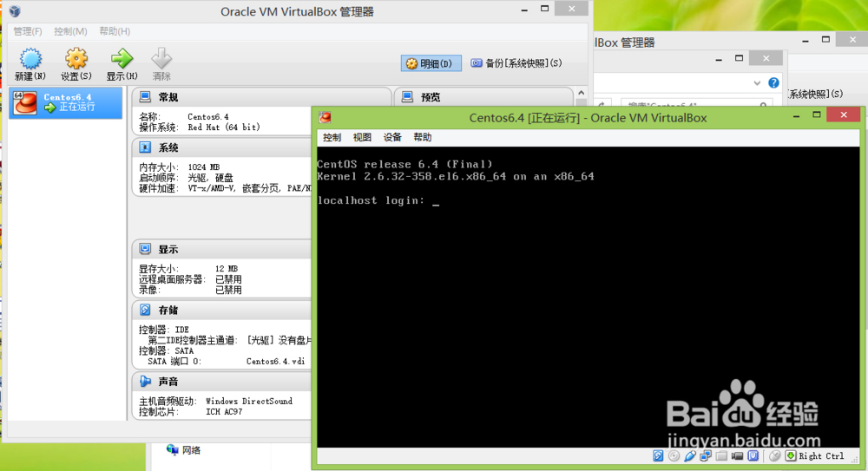This screenshot has width=868, height=471.
Task: Click the blue help question mark icon
Action: (773, 83)
